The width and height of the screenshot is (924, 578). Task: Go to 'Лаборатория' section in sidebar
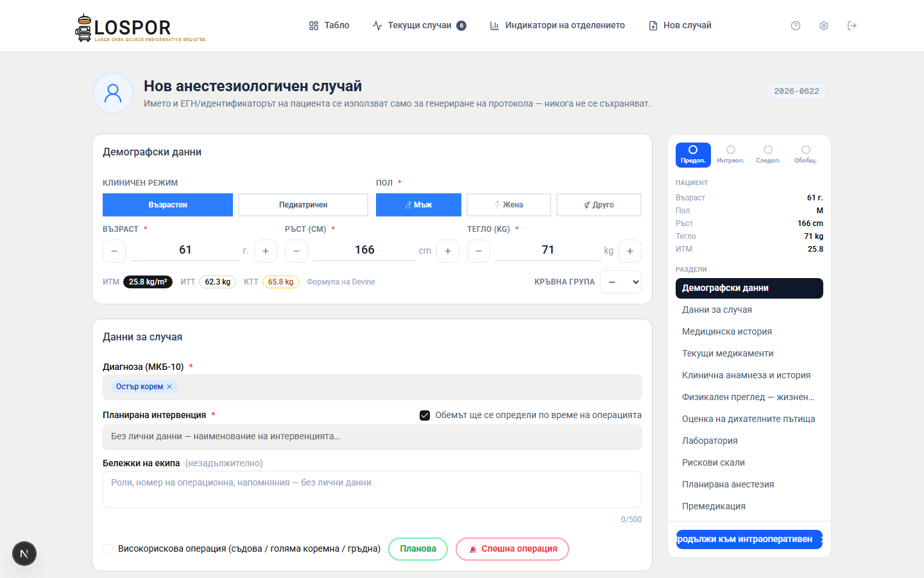(749, 441)
